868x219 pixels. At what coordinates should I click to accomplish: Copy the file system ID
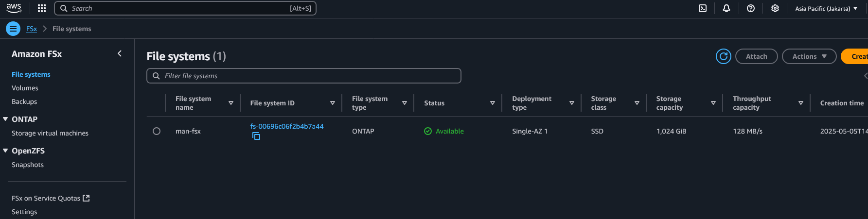(x=256, y=136)
